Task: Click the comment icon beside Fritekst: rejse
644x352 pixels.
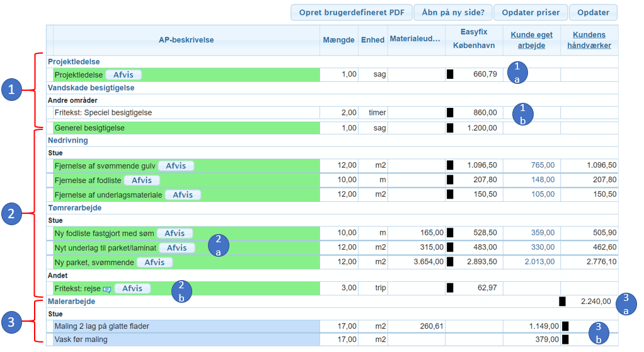Action: (x=106, y=290)
